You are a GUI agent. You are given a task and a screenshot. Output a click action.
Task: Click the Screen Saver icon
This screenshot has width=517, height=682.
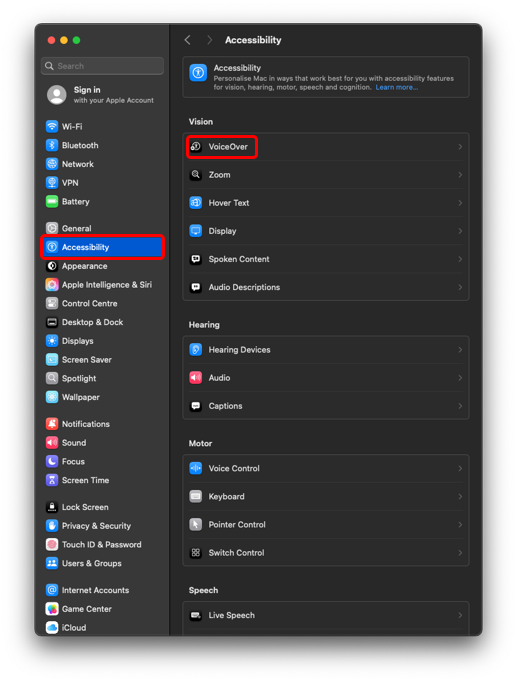tap(52, 359)
